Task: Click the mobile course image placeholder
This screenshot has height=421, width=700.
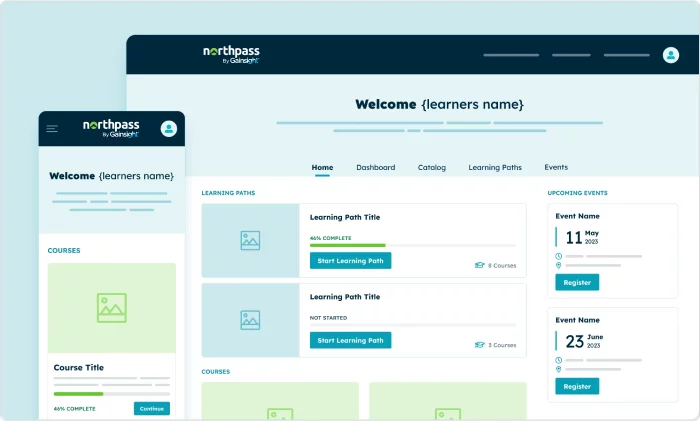Action: 112,308
